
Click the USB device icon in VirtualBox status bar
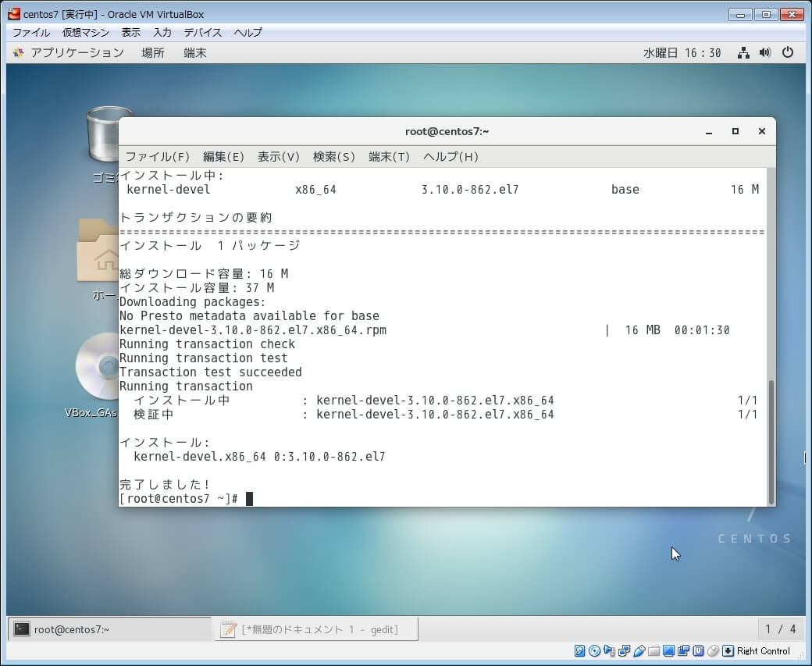point(639,651)
